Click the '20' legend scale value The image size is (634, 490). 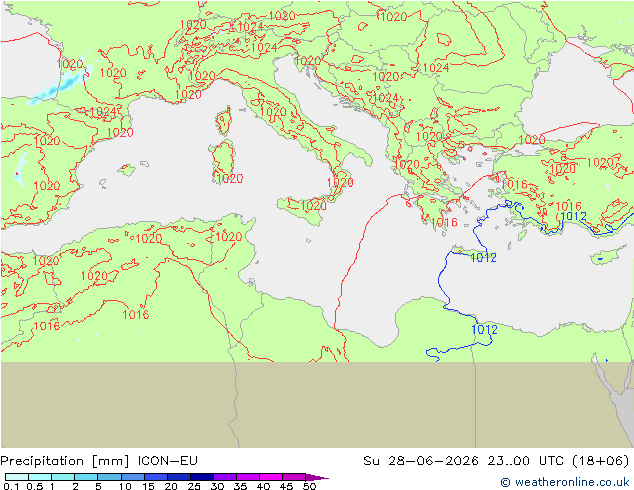coord(171,486)
